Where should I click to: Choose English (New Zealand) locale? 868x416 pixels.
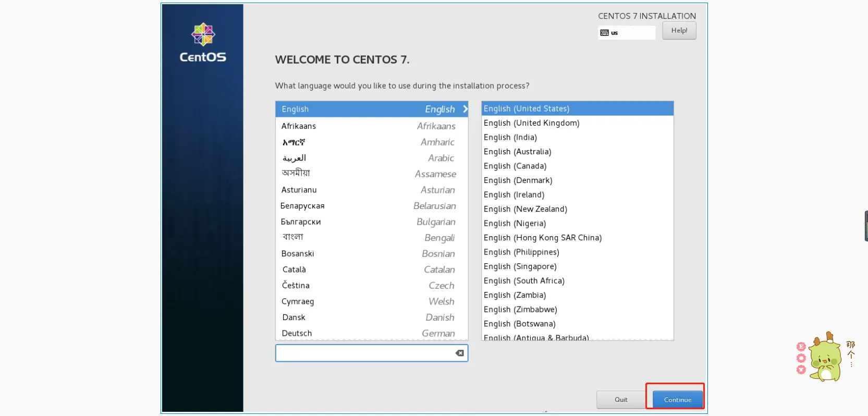pyautogui.click(x=578, y=209)
